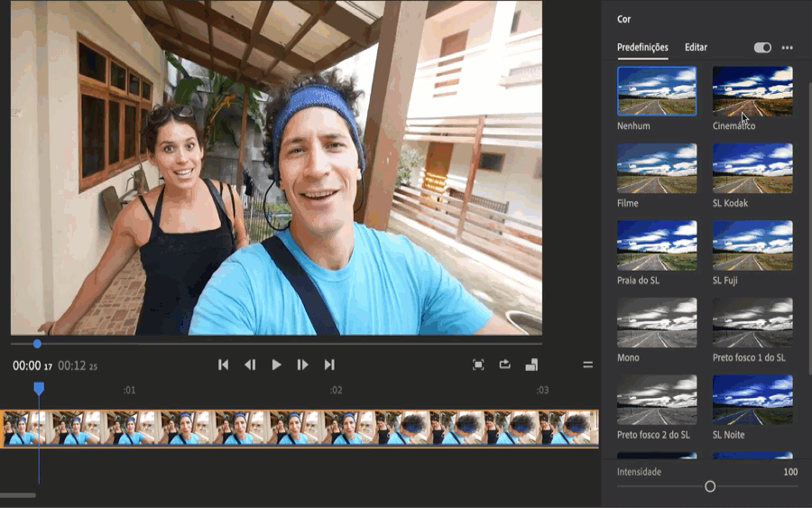Step back one frame
Viewport: 812px width, 508px height.
(x=250, y=365)
